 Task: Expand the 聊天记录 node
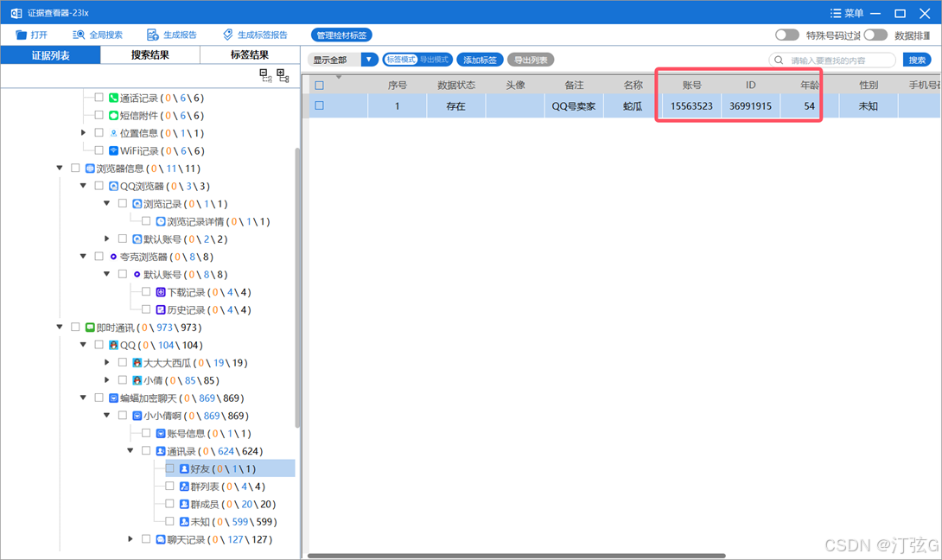(130, 539)
